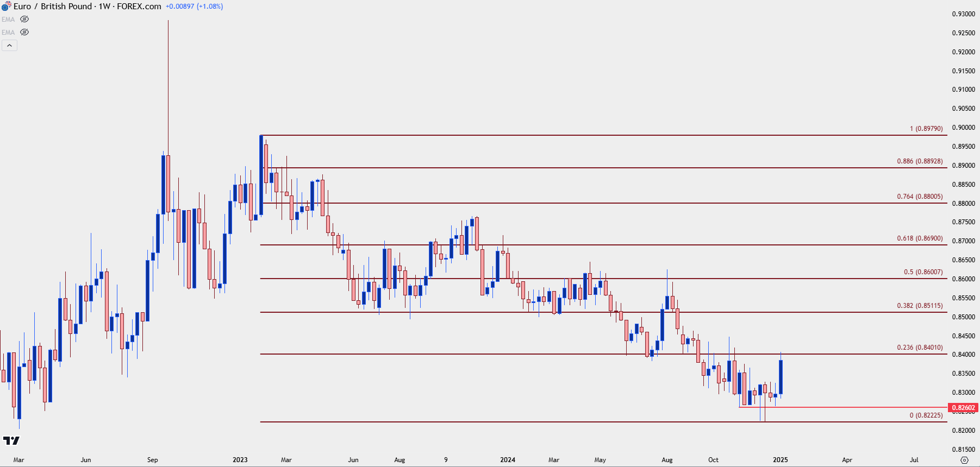Select the 0.618 (0.86900) Fibonacci level label
This screenshot has width=980, height=467.
pyautogui.click(x=920, y=238)
